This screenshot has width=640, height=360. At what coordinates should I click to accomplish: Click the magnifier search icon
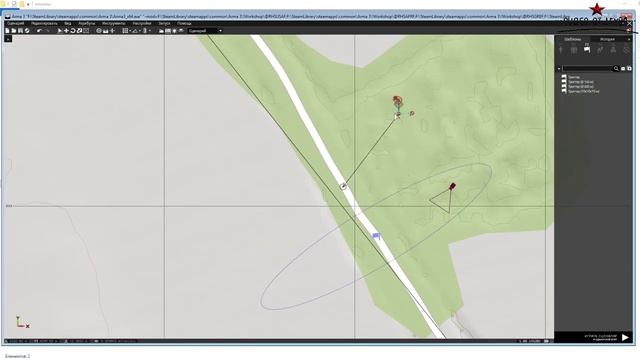(x=616, y=69)
